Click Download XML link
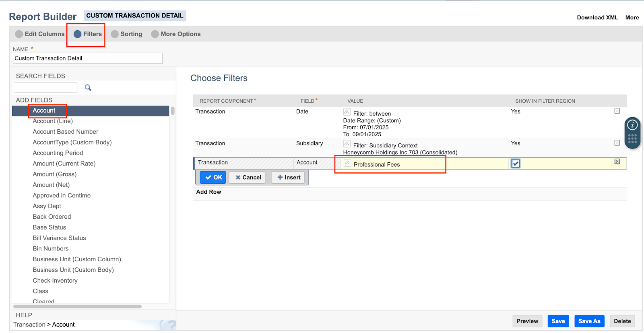The image size is (644, 333). pos(597,17)
